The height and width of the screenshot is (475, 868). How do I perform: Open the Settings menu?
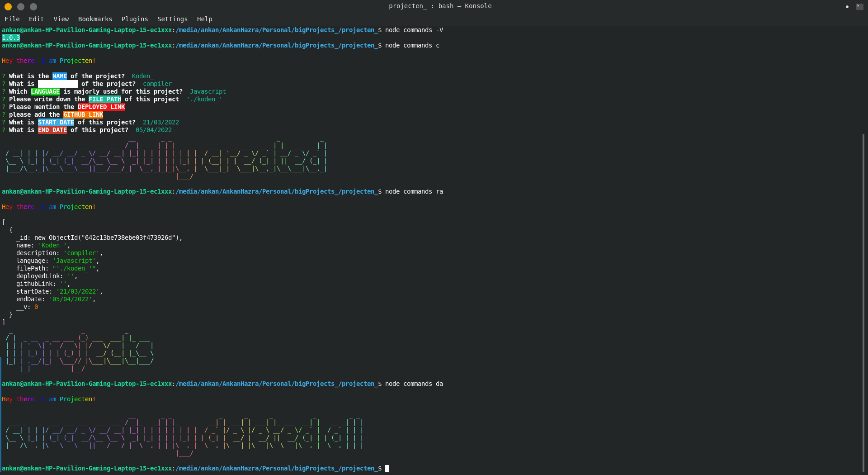tap(172, 19)
